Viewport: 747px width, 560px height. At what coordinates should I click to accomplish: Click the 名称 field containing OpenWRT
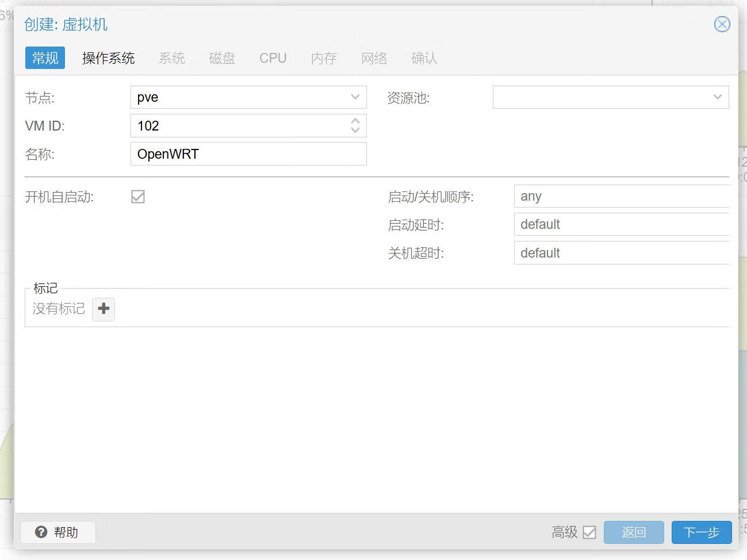click(248, 154)
